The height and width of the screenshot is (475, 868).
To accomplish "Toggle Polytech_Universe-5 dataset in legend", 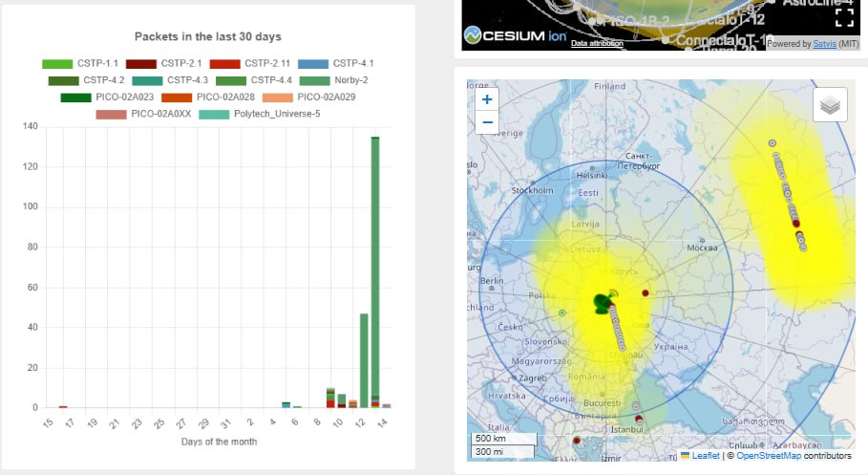I will tap(259, 114).
